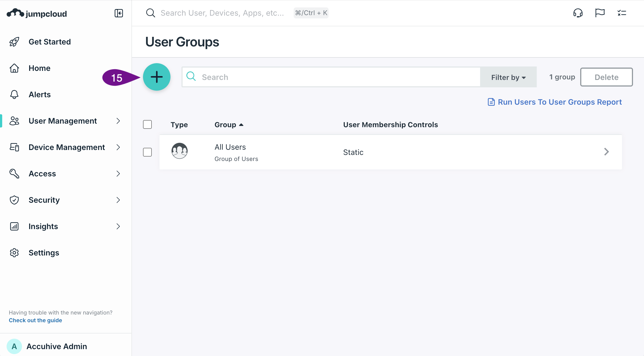Click the Home house icon
The image size is (644, 356).
[x=14, y=68]
